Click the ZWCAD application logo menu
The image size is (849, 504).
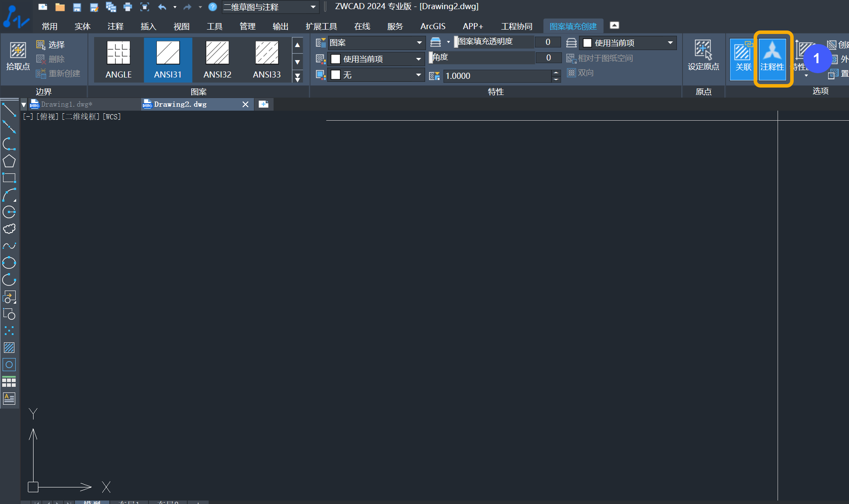click(x=16, y=16)
